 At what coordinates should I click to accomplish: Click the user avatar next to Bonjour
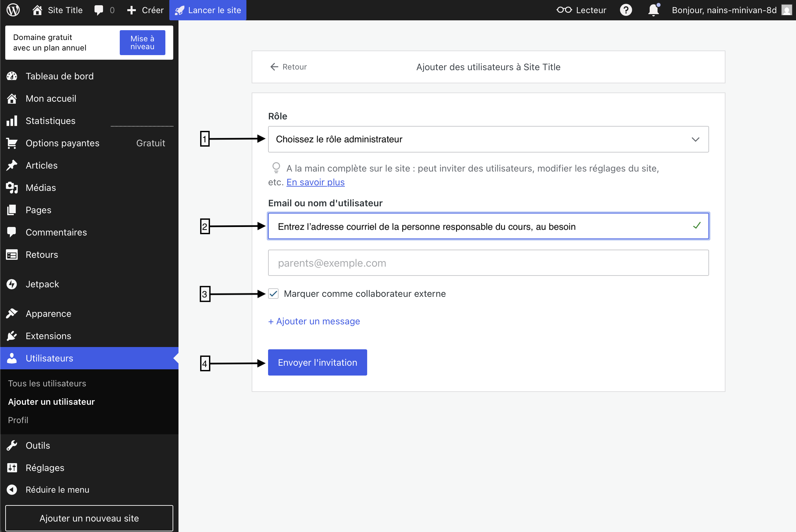pos(786,10)
